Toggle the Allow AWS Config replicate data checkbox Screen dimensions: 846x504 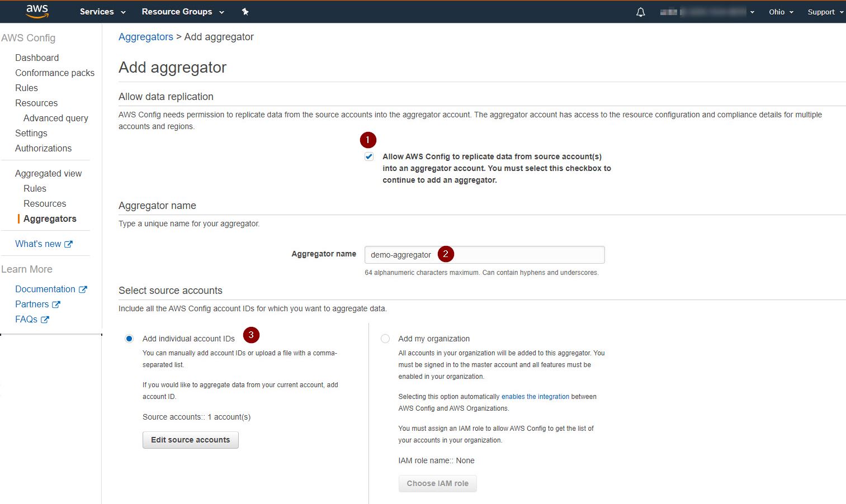click(369, 156)
